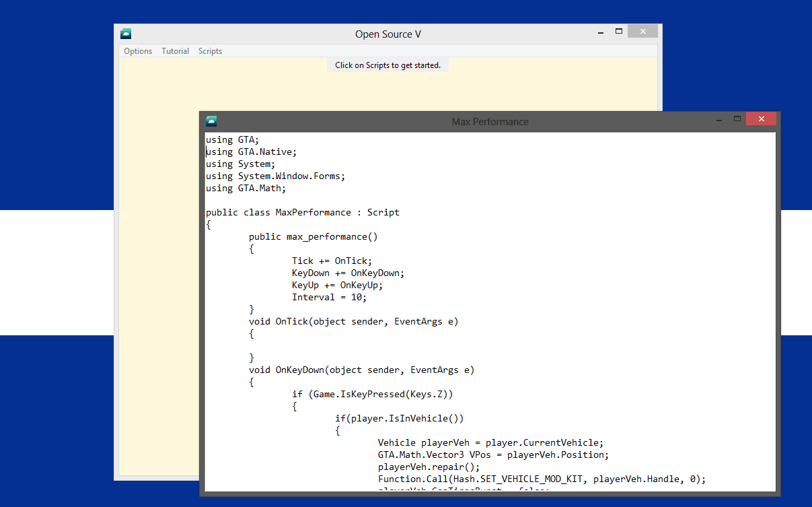Click the 'Interval = 10;' code line
Image resolution: width=812 pixels, height=507 pixels.
click(329, 298)
